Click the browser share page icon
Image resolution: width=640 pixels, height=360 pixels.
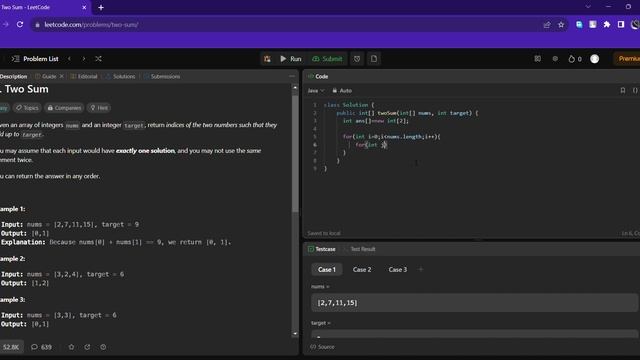(547, 24)
